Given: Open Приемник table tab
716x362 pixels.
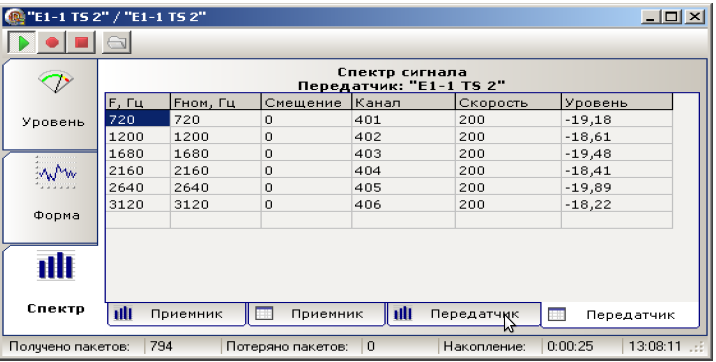Looking at the screenshot, I should point(316,314).
